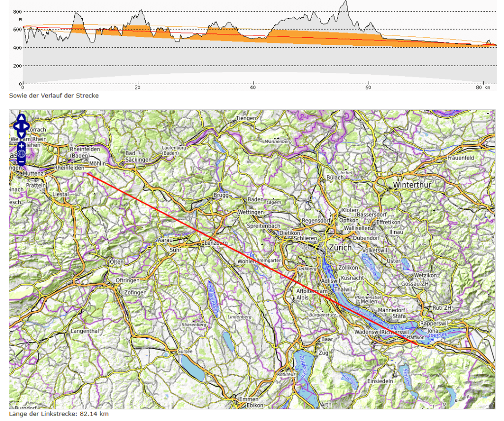The width and height of the screenshot is (504, 421).
Task: Click the Rapperswil label on the map
Action: point(433,324)
